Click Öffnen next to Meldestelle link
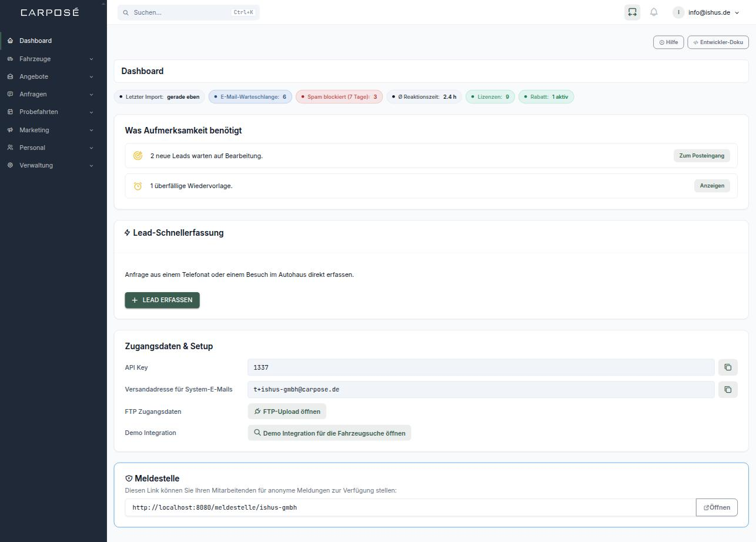Image resolution: width=756 pixels, height=542 pixels. click(x=717, y=507)
